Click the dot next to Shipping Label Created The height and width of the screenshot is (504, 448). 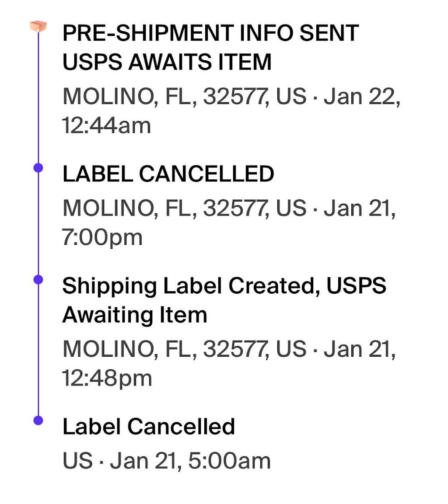pos(38,280)
